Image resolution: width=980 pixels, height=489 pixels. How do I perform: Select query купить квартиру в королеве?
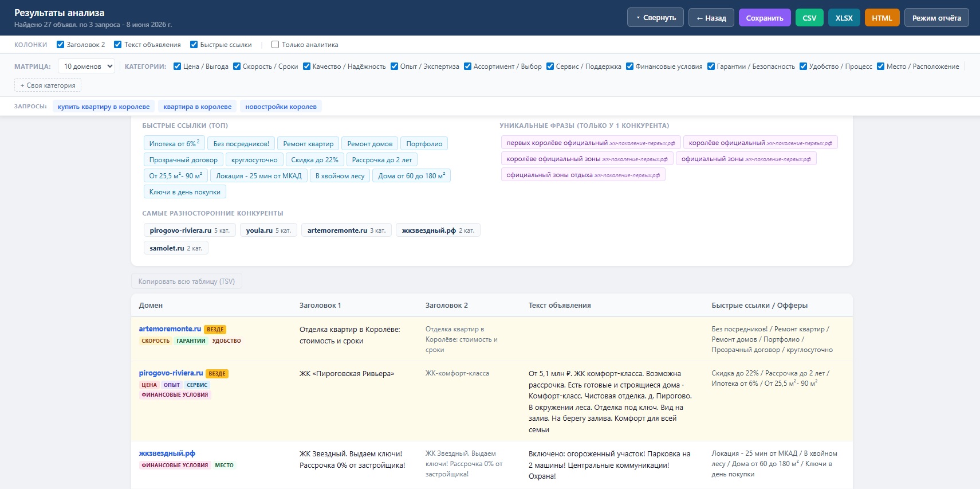104,107
